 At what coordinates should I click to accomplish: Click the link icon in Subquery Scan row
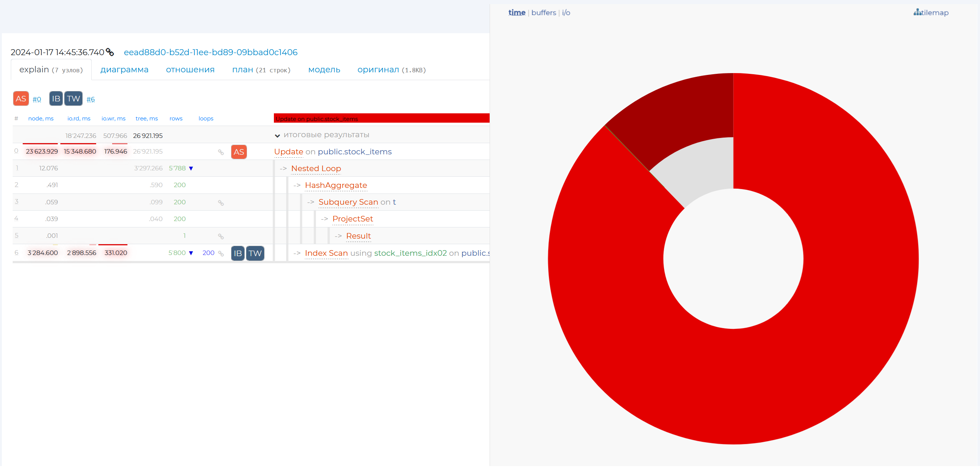221,203
